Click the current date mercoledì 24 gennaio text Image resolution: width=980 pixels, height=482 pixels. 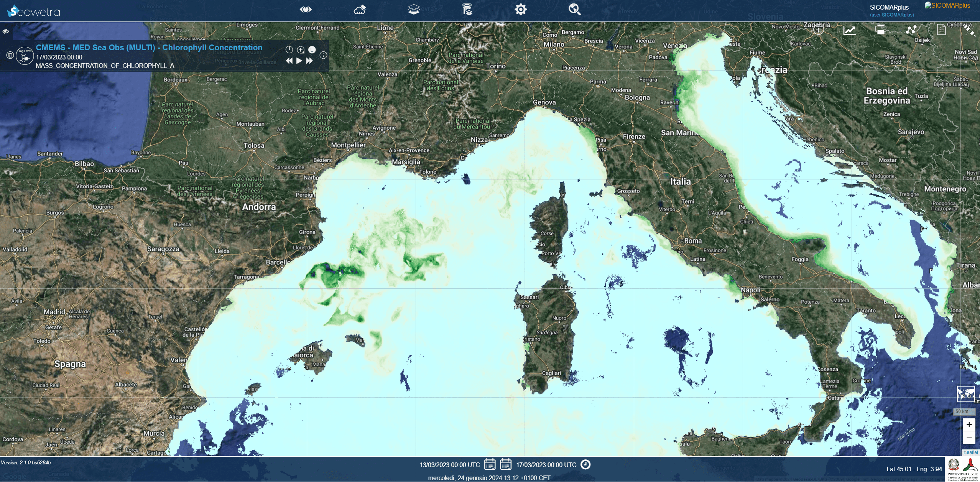point(489,478)
